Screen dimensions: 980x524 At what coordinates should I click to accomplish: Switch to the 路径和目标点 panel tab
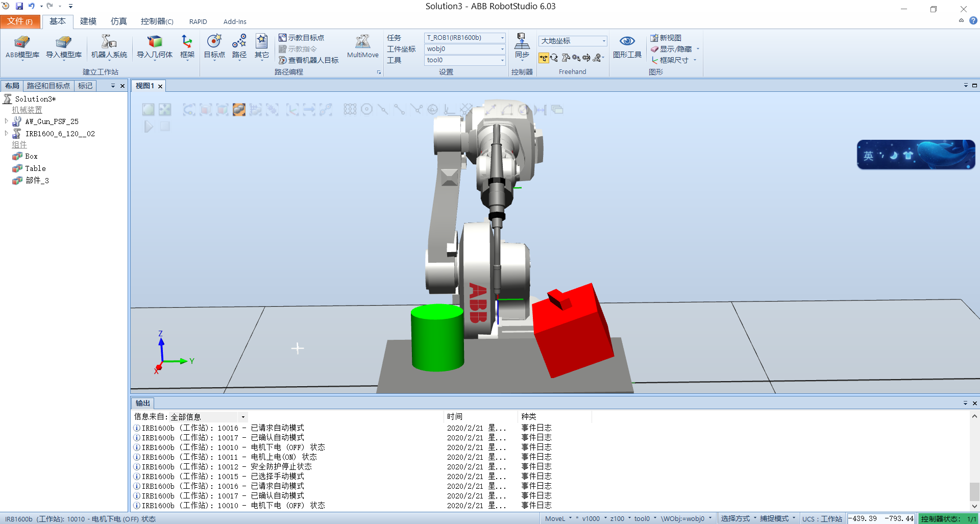(x=48, y=86)
